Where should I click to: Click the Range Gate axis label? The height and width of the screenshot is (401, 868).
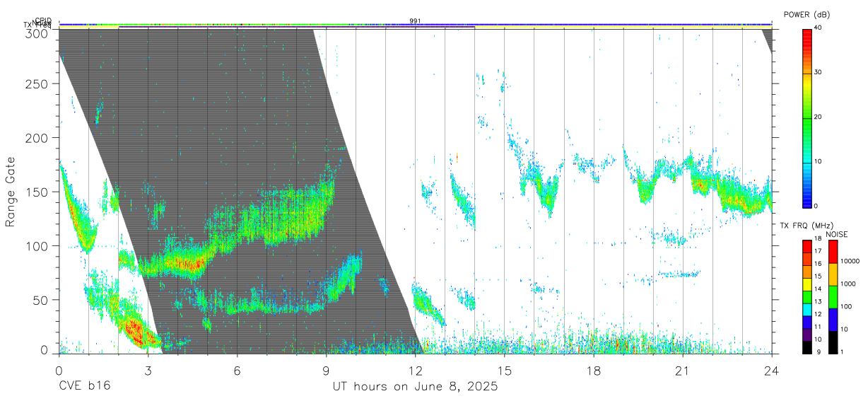(x=11, y=192)
